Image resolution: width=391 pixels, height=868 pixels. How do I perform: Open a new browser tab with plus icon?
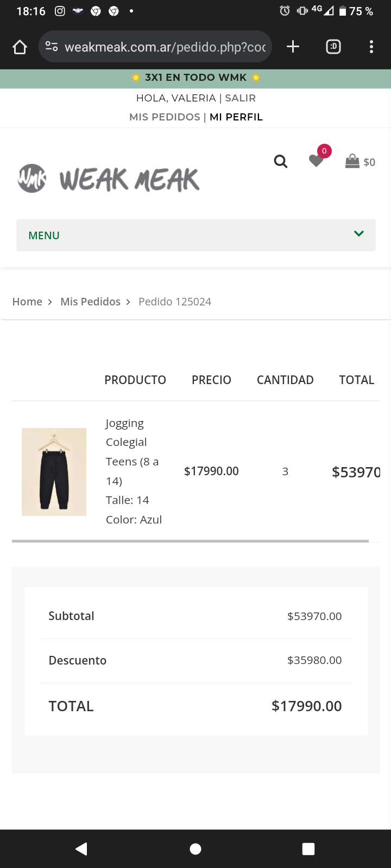[x=293, y=47]
